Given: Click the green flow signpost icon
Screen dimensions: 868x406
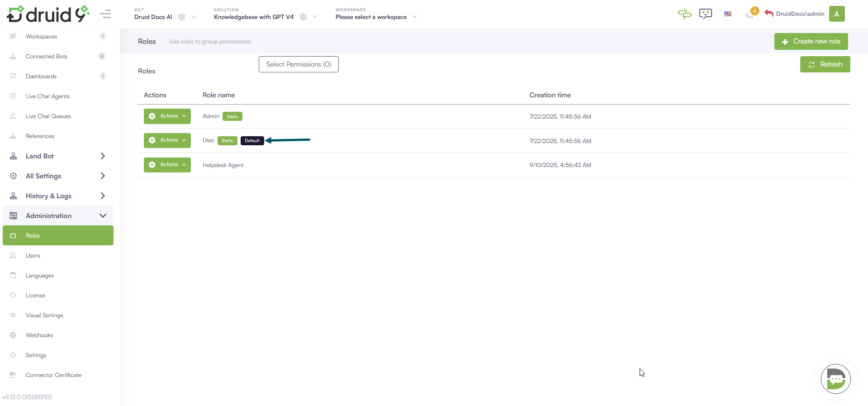Looking at the screenshot, I should pos(684,14).
